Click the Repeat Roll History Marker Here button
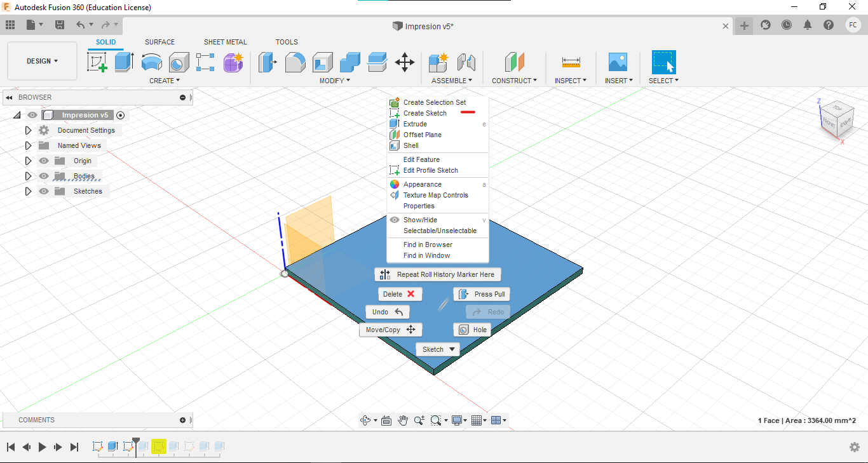The width and height of the screenshot is (868, 463). [x=438, y=274]
